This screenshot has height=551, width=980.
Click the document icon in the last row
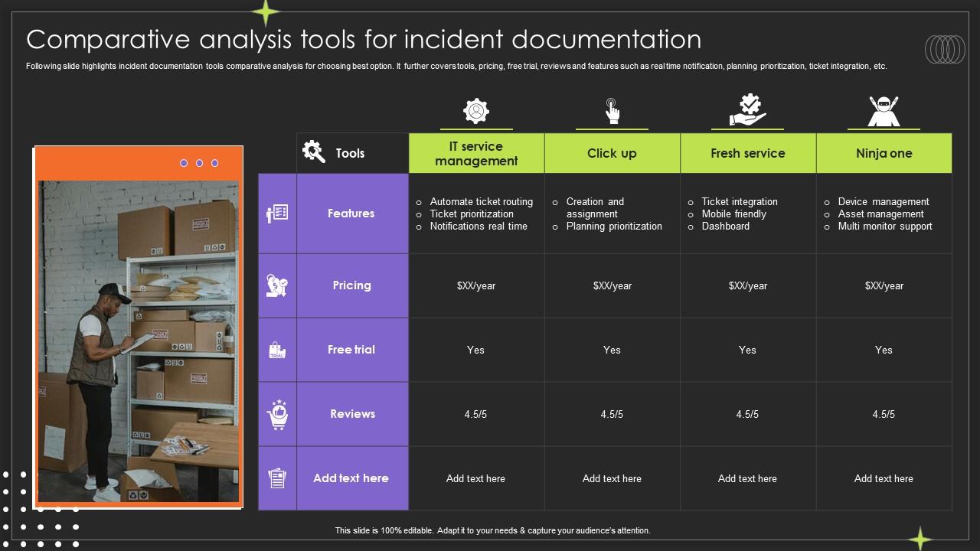coord(277,478)
